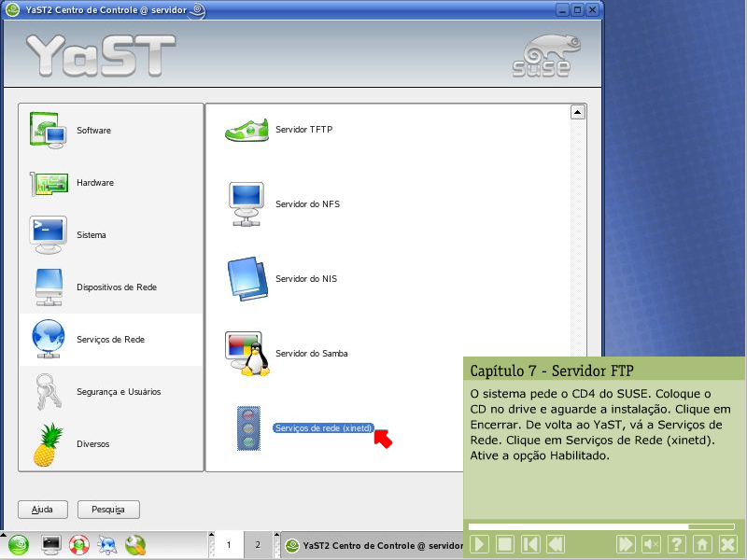Launch Servidor do Samba module
The width and height of the screenshot is (747, 560).
coord(311,354)
